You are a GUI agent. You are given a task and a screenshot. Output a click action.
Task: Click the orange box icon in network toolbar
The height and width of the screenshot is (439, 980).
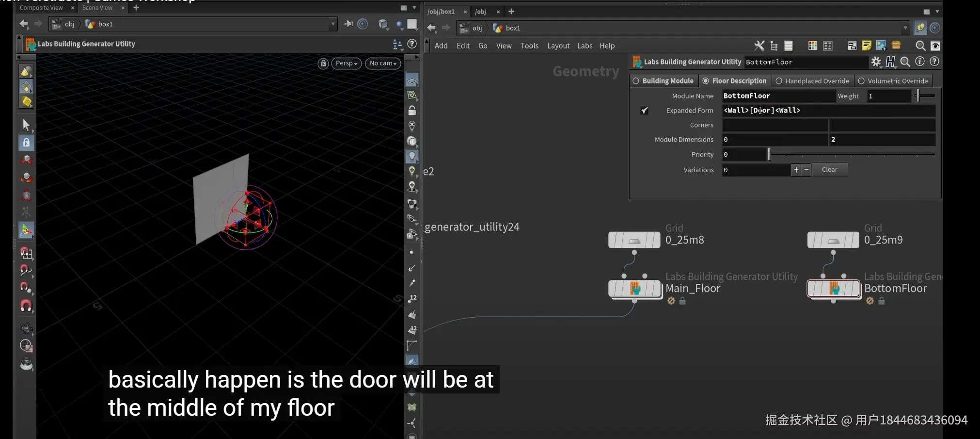(x=896, y=45)
